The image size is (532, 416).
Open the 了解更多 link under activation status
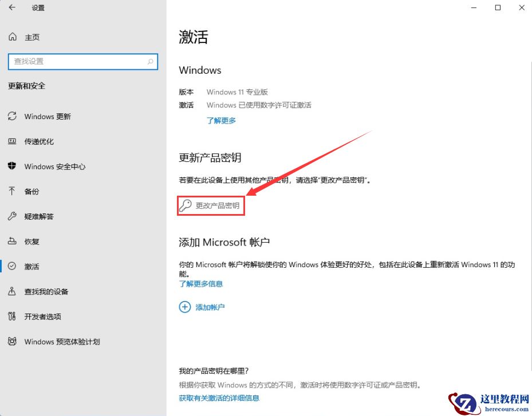(221, 120)
